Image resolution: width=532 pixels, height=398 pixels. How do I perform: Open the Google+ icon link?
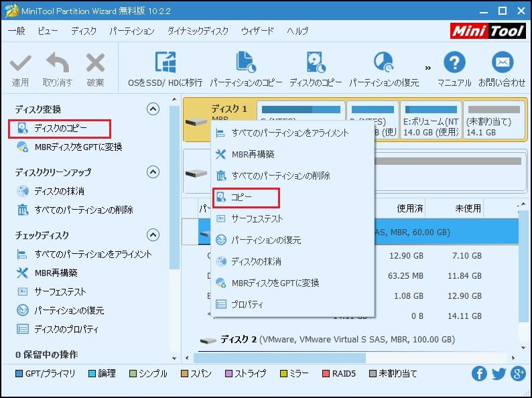point(519,374)
